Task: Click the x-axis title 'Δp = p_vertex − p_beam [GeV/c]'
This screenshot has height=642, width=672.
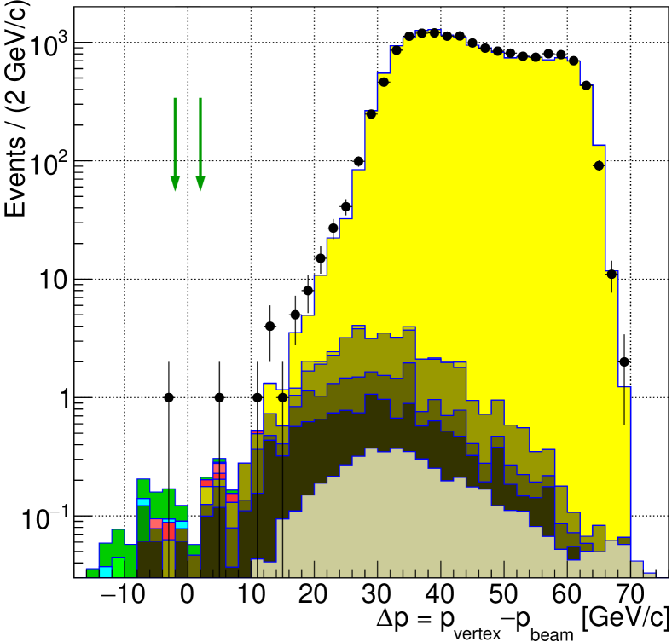Action: click(x=523, y=622)
